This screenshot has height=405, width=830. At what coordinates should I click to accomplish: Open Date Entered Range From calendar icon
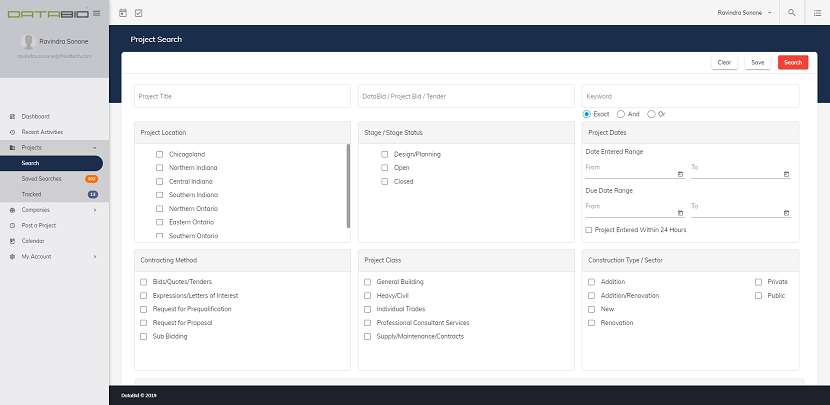coord(680,174)
